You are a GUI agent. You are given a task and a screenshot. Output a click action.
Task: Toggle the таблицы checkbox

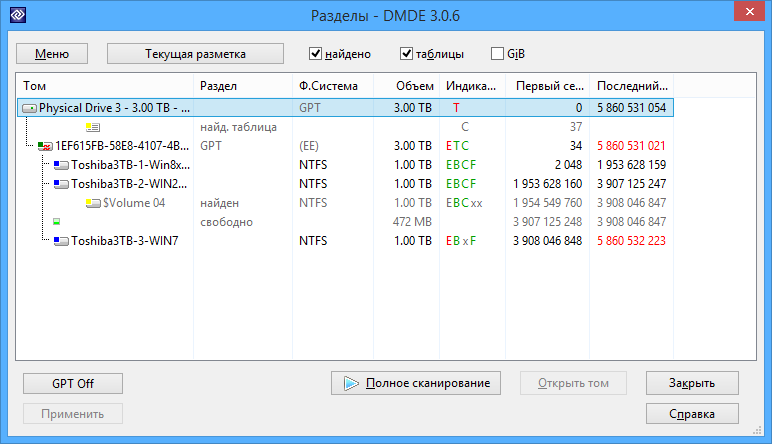tap(406, 54)
